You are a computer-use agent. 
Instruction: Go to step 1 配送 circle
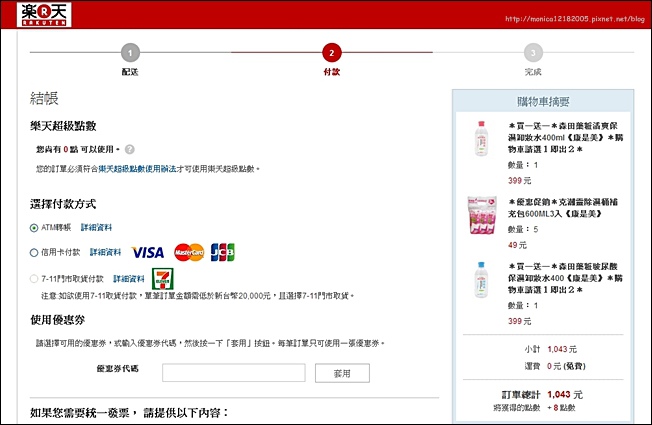point(130,53)
